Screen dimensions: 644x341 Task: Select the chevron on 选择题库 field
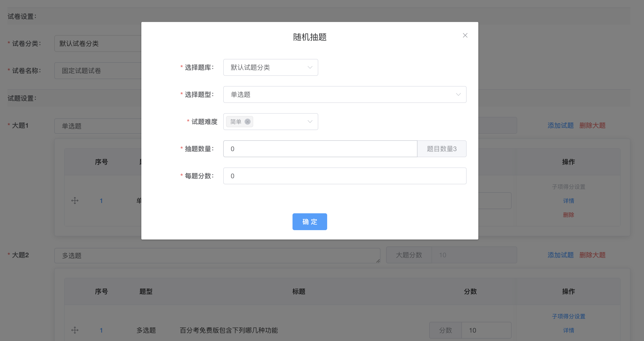pos(310,67)
